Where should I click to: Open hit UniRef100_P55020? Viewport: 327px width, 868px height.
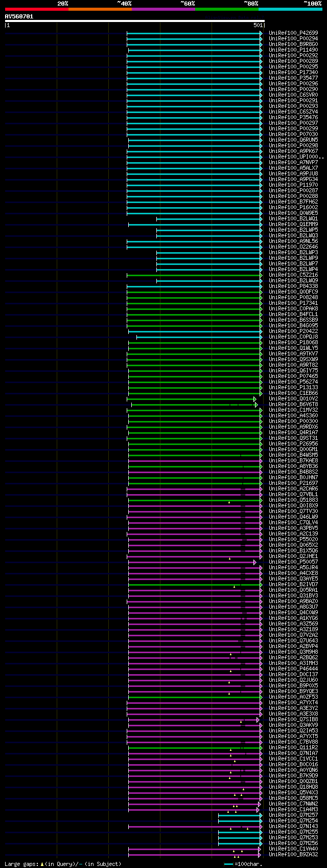293,539
